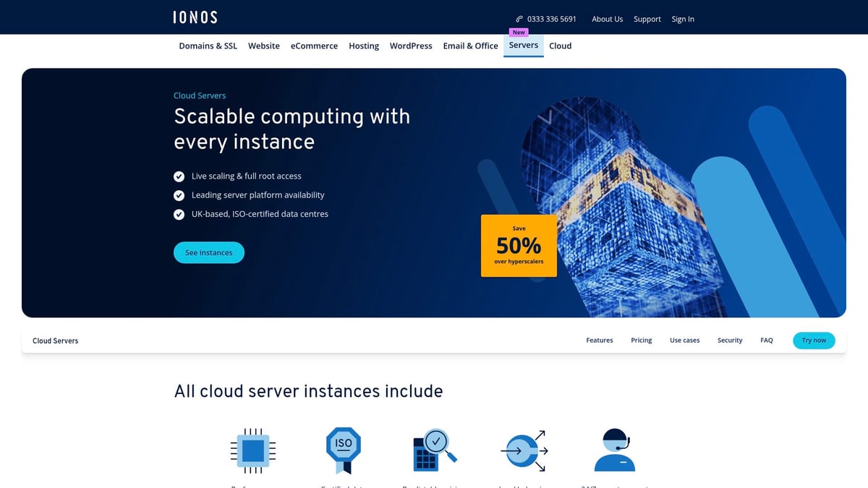Viewport: 868px width, 488px height.
Task: Click the support agent headset icon
Action: coord(614,450)
